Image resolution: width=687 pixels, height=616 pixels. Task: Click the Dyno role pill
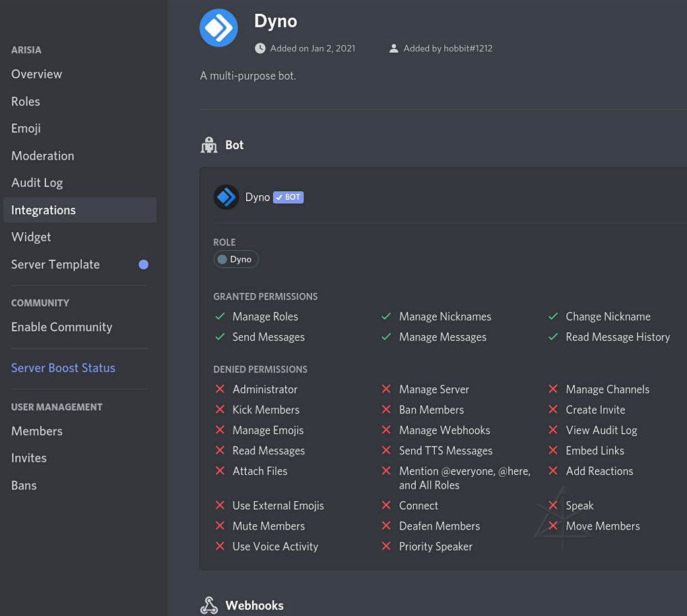[236, 259]
